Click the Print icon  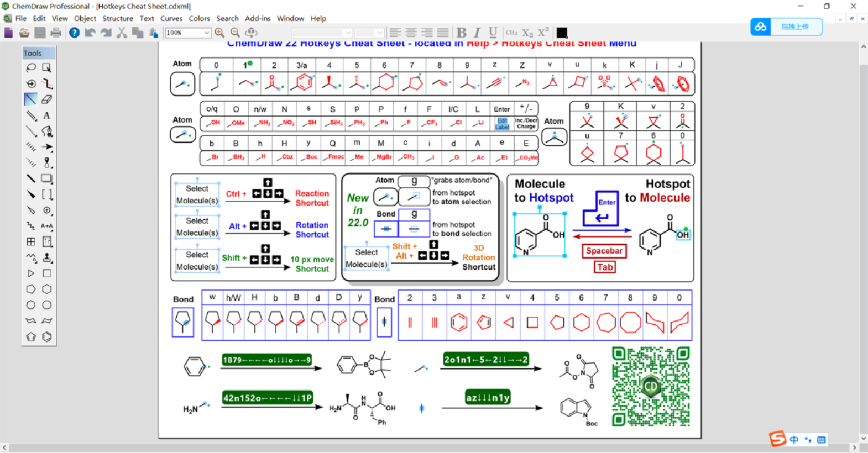pos(56,33)
